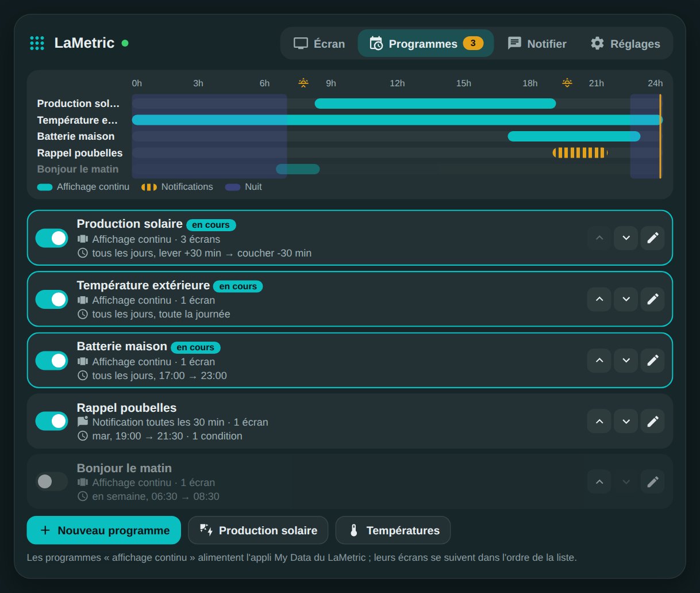700x593 pixels.
Task: Open the Réglages tab
Action: pyautogui.click(x=625, y=44)
